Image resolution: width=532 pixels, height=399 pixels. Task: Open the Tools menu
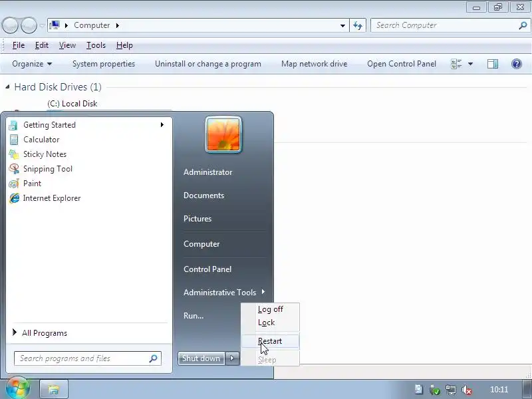point(96,45)
